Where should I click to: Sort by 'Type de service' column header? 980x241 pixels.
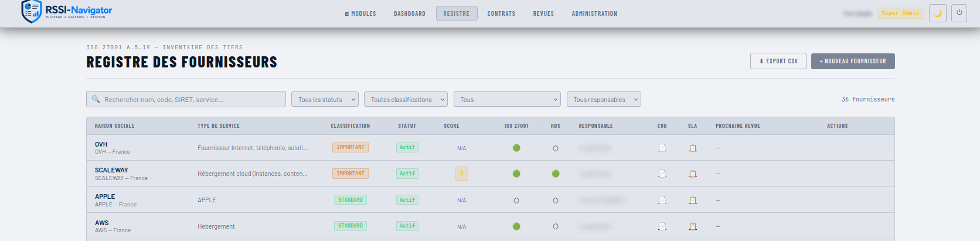point(219,126)
